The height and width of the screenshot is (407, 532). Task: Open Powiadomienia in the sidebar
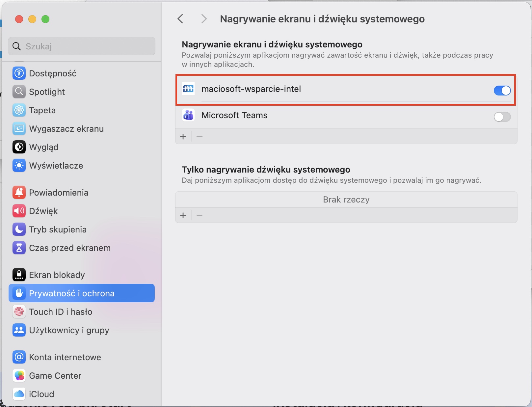click(58, 192)
